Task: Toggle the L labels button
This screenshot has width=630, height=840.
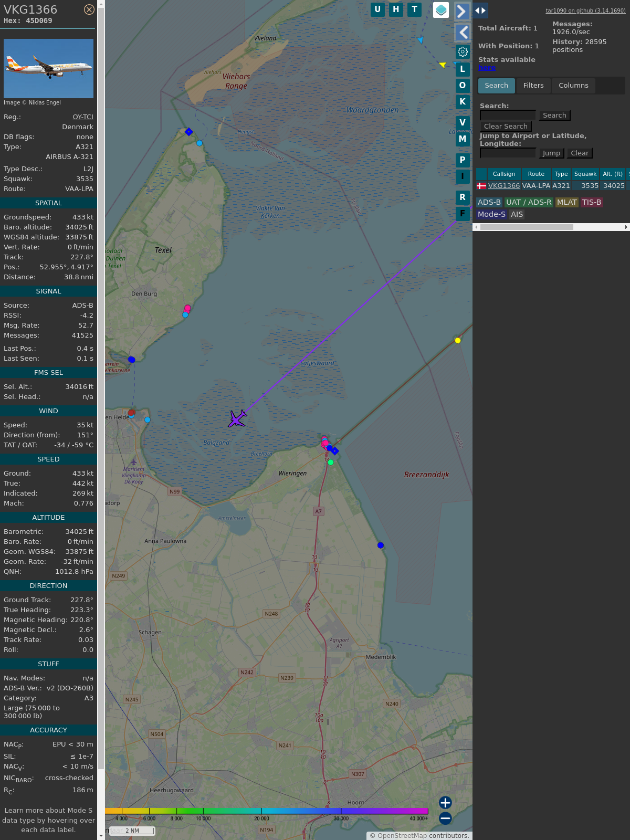Action: 463,69
